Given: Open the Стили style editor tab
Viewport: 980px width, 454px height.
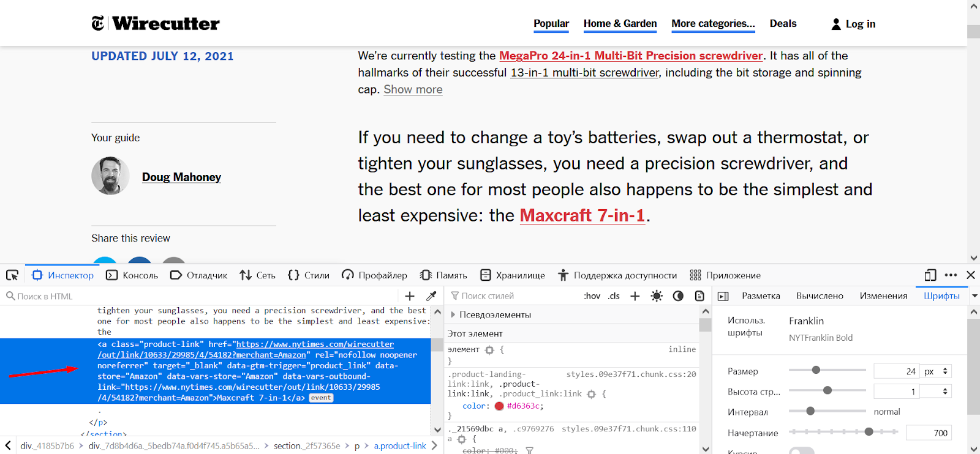Looking at the screenshot, I should pyautogui.click(x=309, y=275).
